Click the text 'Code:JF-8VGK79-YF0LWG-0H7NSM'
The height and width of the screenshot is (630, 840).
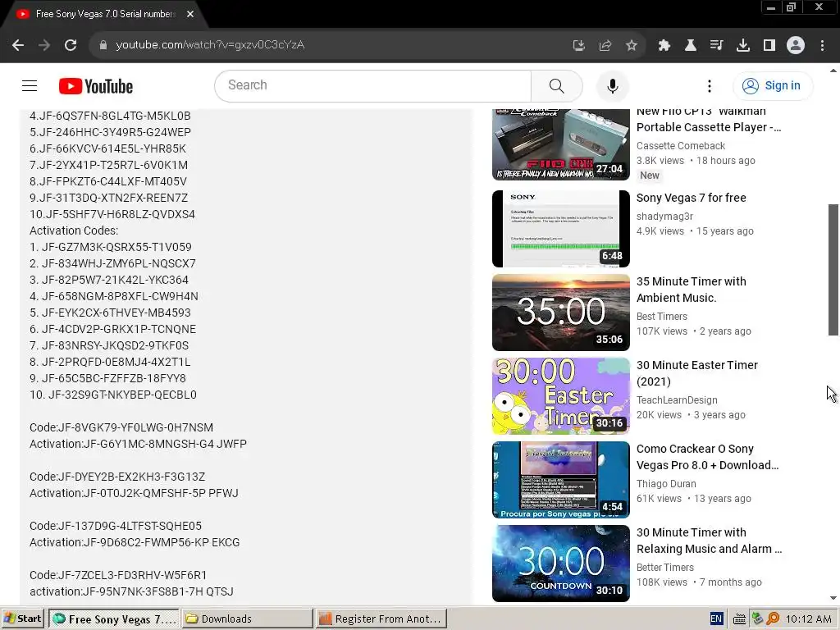click(121, 427)
